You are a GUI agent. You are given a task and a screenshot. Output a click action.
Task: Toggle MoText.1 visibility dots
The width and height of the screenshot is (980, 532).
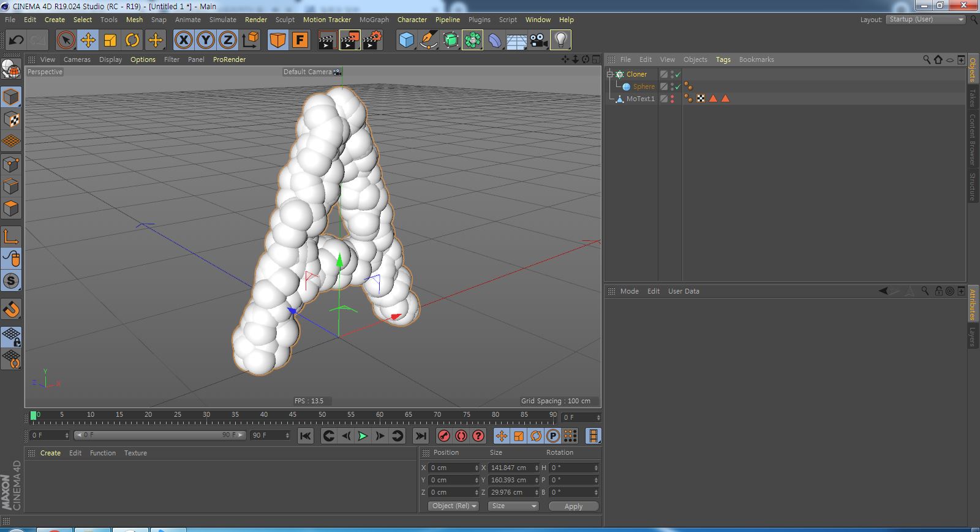click(673, 99)
